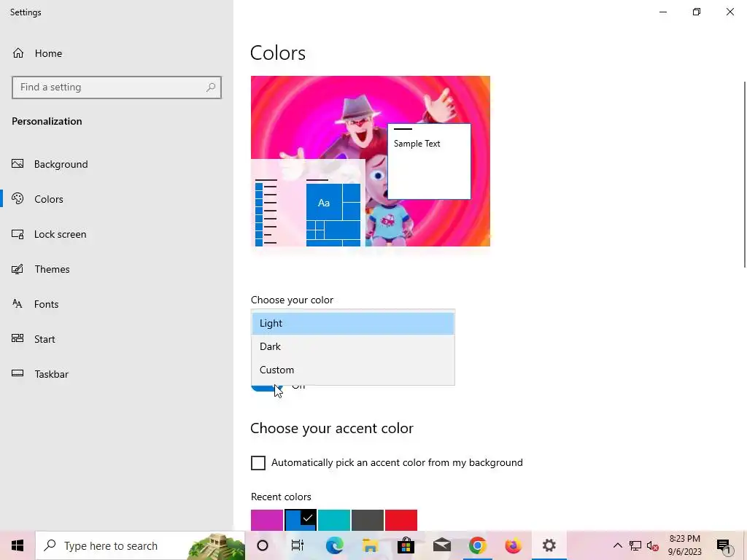The image size is (747, 560).
Task: Launch Microsoft Edge from the taskbar
Action: tap(334, 545)
